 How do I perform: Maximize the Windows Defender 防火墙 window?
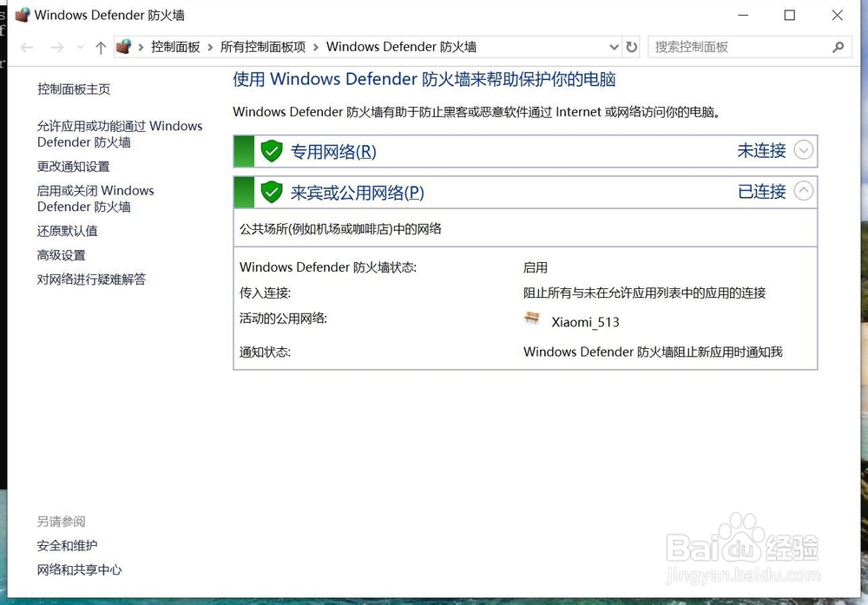click(790, 16)
